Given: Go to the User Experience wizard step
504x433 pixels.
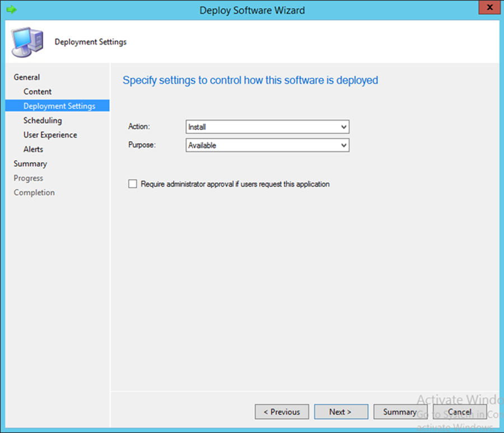Looking at the screenshot, I should pos(50,135).
